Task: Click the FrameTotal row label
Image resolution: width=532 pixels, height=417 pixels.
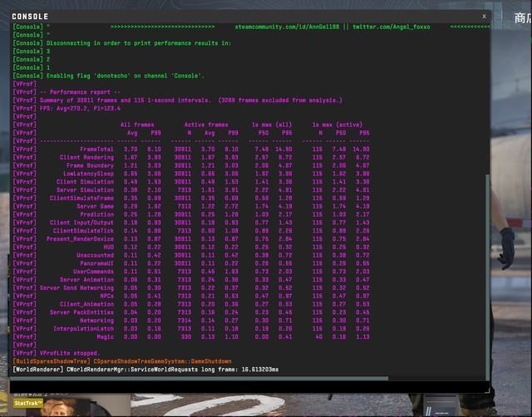Action: [96, 149]
